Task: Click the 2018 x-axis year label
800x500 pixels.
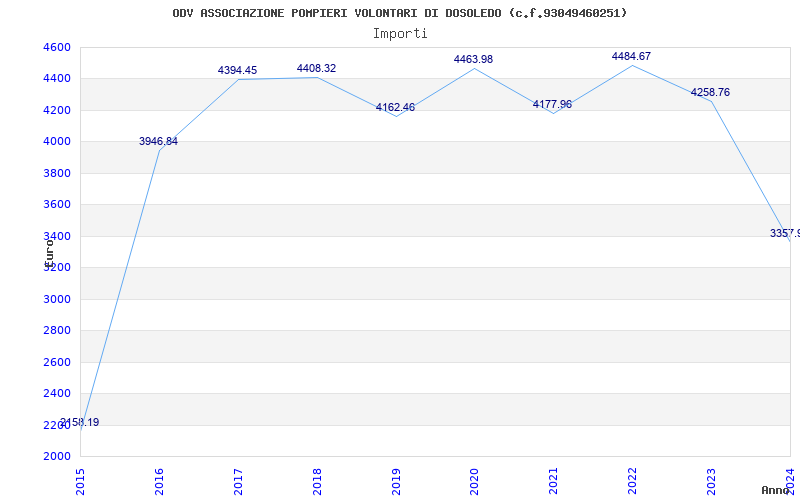Action: tap(317, 481)
